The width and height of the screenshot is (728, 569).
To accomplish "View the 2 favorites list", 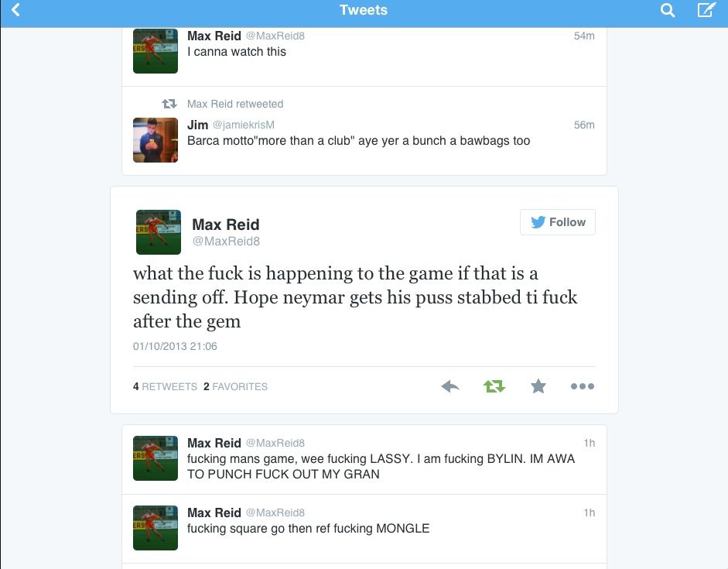I will (x=235, y=386).
